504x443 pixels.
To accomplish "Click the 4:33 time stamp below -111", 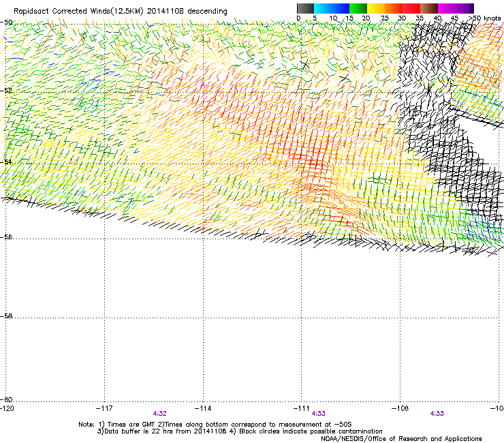I will (x=319, y=414).
